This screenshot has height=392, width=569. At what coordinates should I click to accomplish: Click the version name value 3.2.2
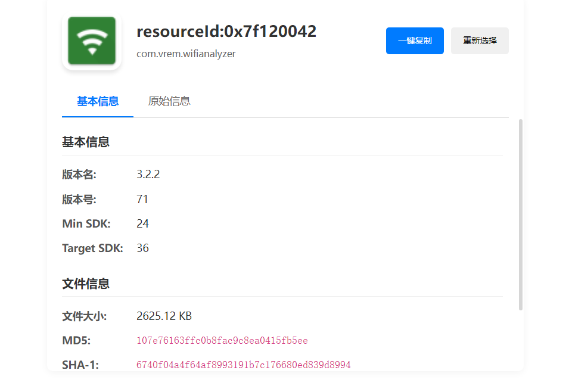148,175
